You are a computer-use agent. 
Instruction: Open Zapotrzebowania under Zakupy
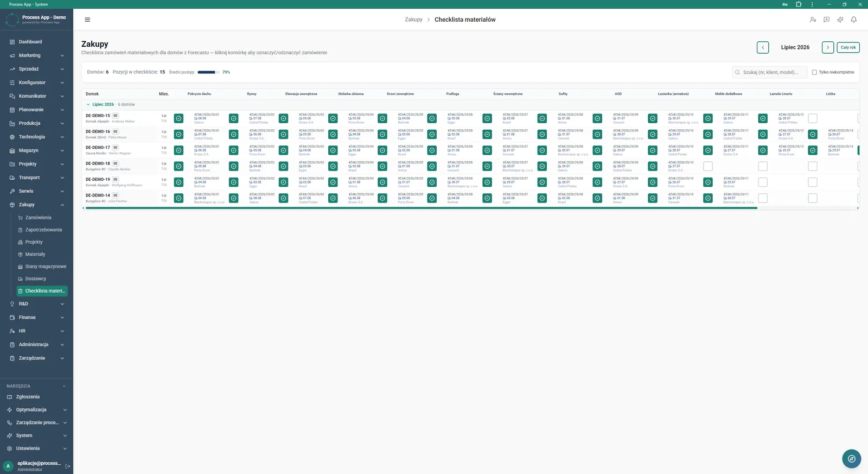(x=42, y=230)
